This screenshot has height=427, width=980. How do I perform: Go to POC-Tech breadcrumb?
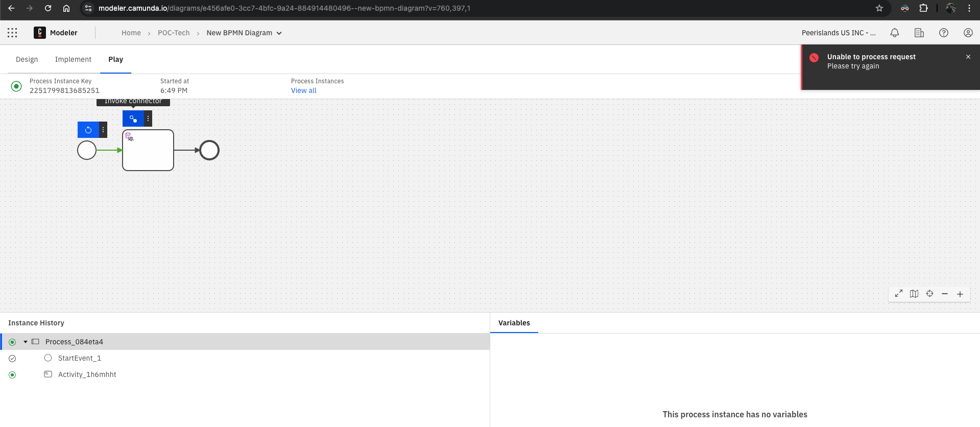[x=174, y=33]
